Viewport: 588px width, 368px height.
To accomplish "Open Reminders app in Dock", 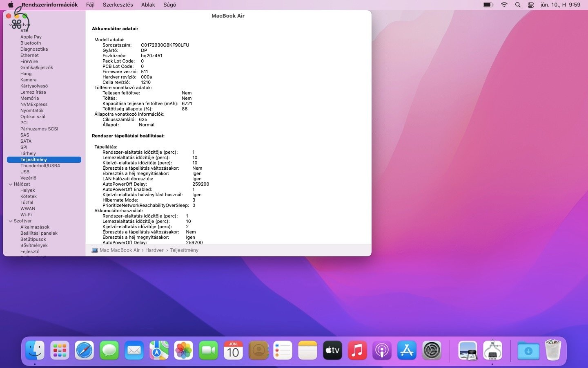I will pos(283,350).
